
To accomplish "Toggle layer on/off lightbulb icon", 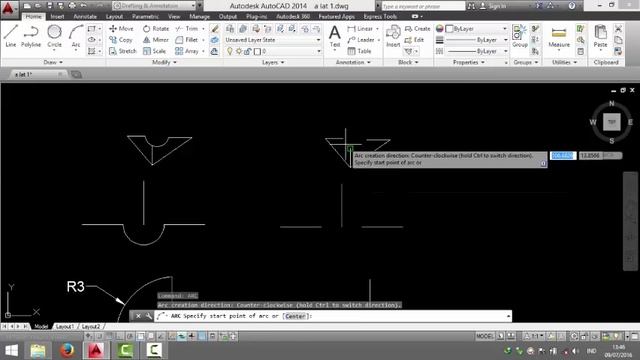I will point(230,51).
